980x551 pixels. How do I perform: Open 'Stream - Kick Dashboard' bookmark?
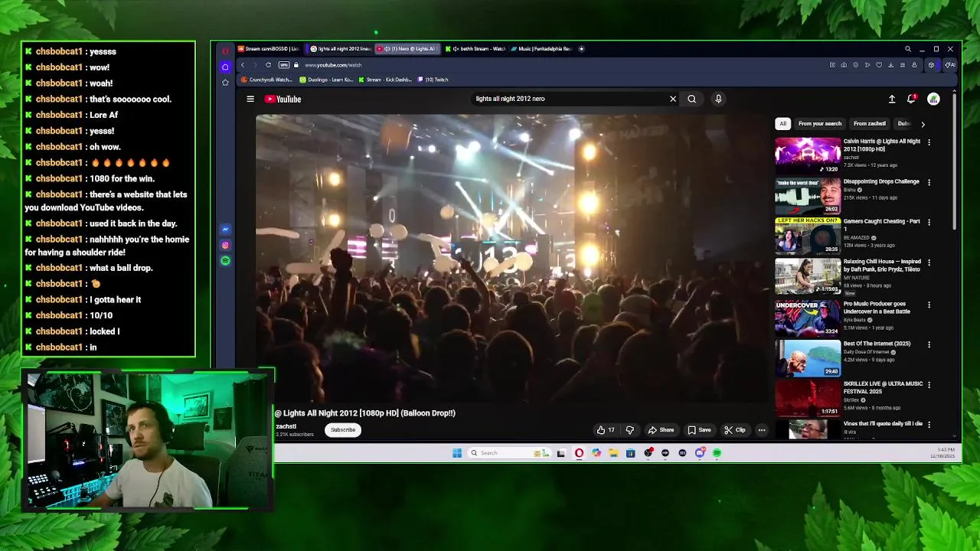tap(385, 80)
